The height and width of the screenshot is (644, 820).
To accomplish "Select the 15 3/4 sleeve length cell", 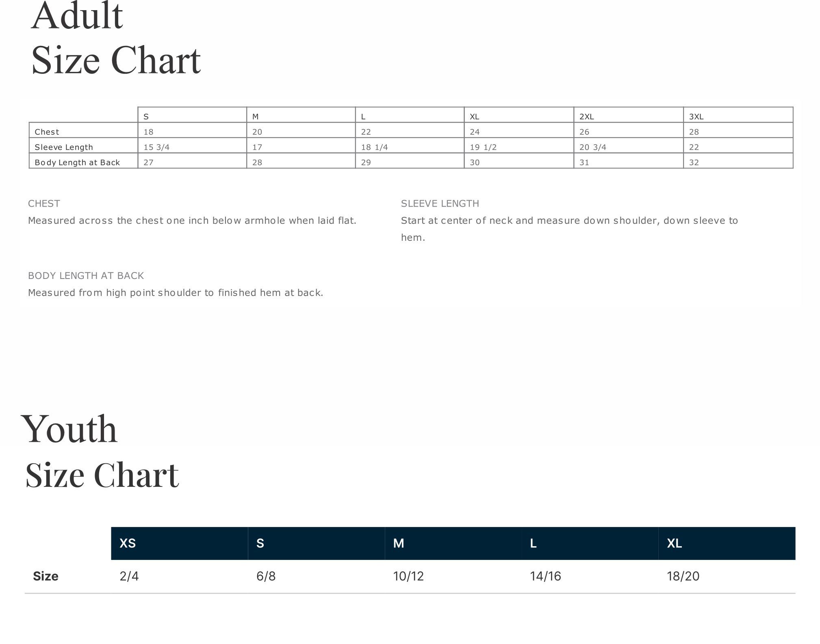I will pos(156,147).
